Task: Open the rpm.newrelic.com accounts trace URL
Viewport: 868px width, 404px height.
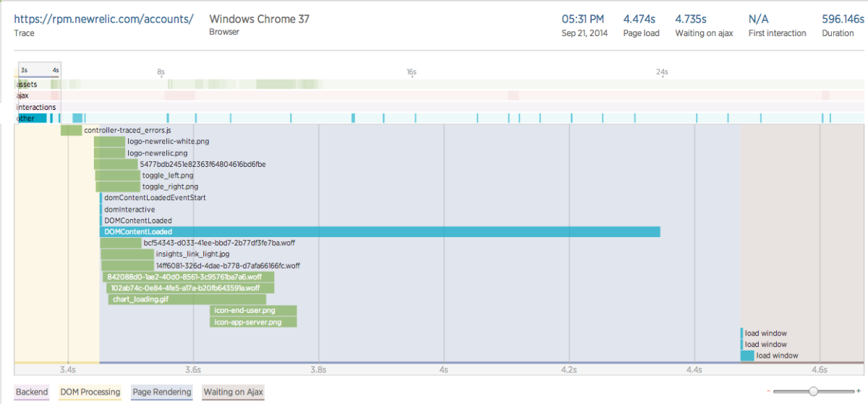Action: click(x=103, y=20)
